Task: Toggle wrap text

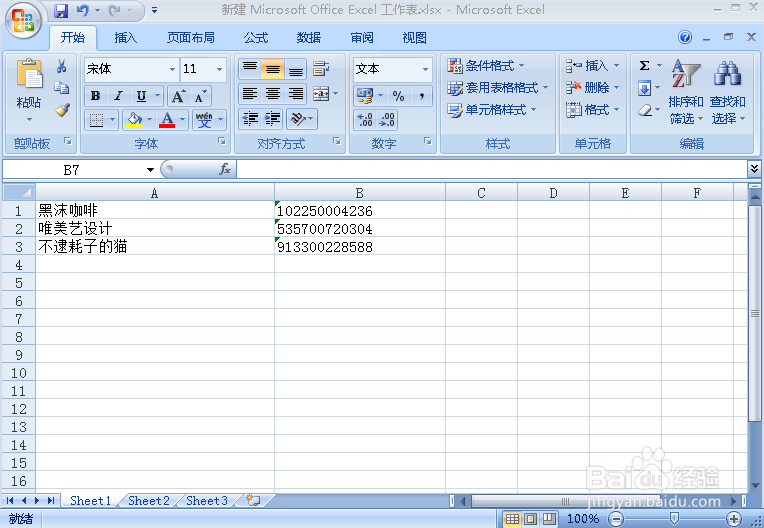Action: point(321,69)
